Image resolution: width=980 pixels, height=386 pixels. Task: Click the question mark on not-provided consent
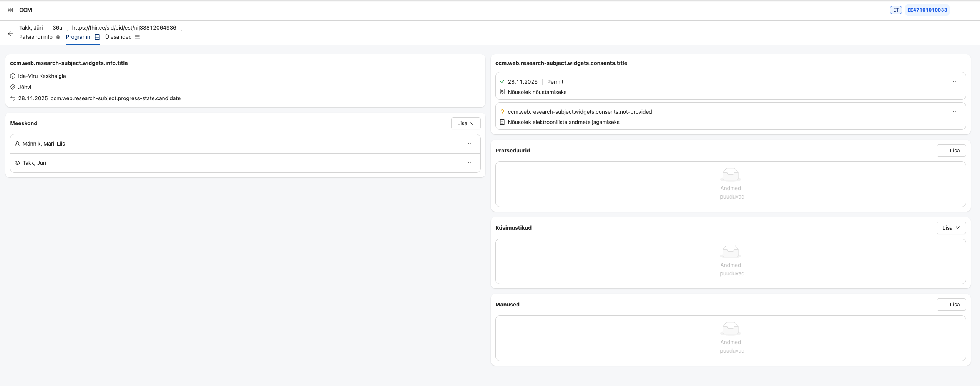(502, 112)
